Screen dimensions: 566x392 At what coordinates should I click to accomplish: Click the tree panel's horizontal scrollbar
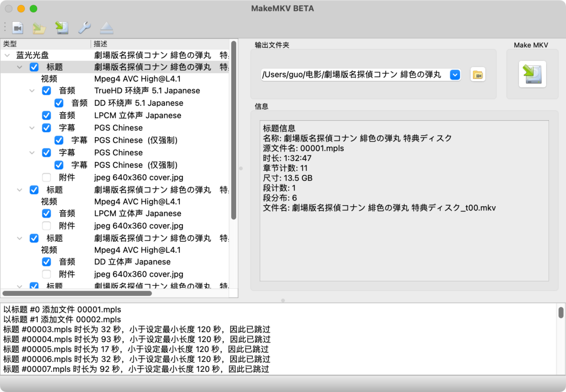tap(77, 293)
